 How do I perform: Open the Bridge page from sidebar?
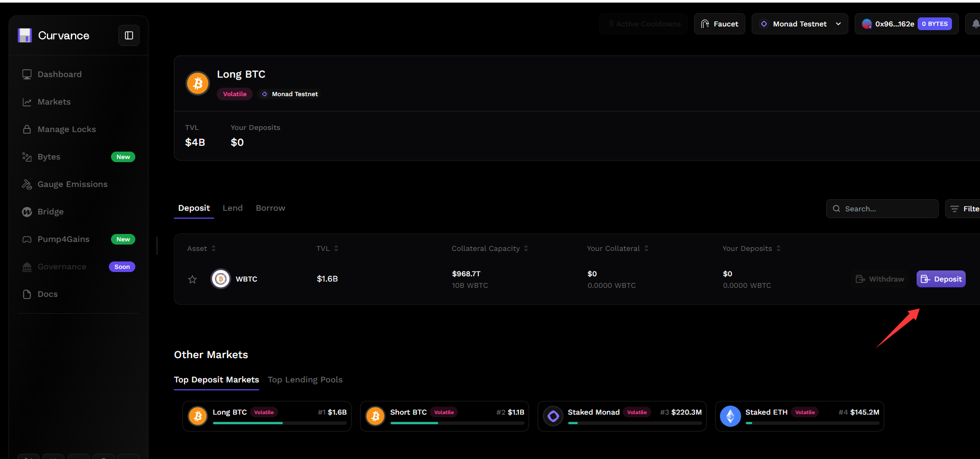[x=50, y=212]
